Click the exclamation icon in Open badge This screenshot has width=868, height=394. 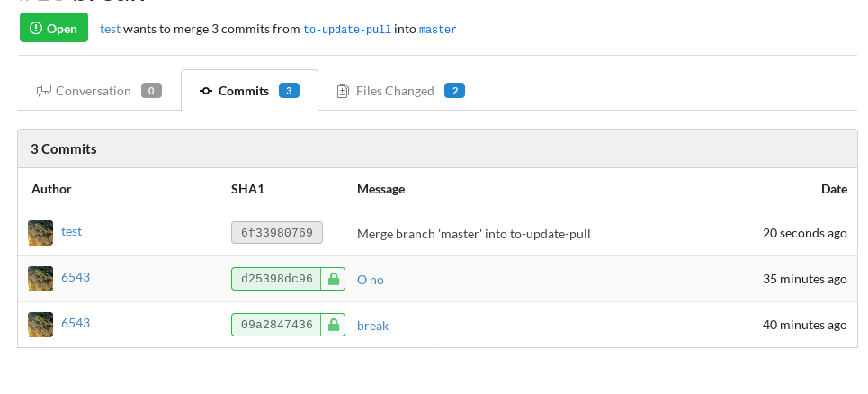(x=36, y=28)
